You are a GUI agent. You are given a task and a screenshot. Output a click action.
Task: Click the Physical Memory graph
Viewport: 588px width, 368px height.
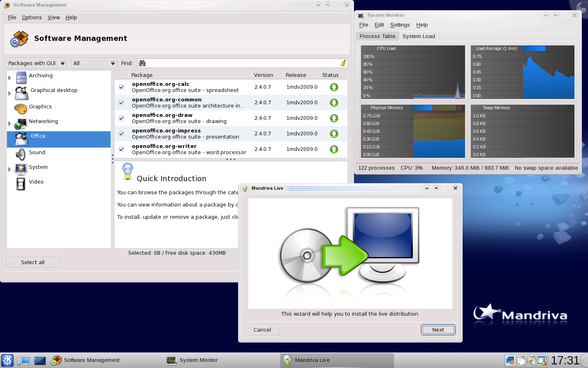(413, 131)
